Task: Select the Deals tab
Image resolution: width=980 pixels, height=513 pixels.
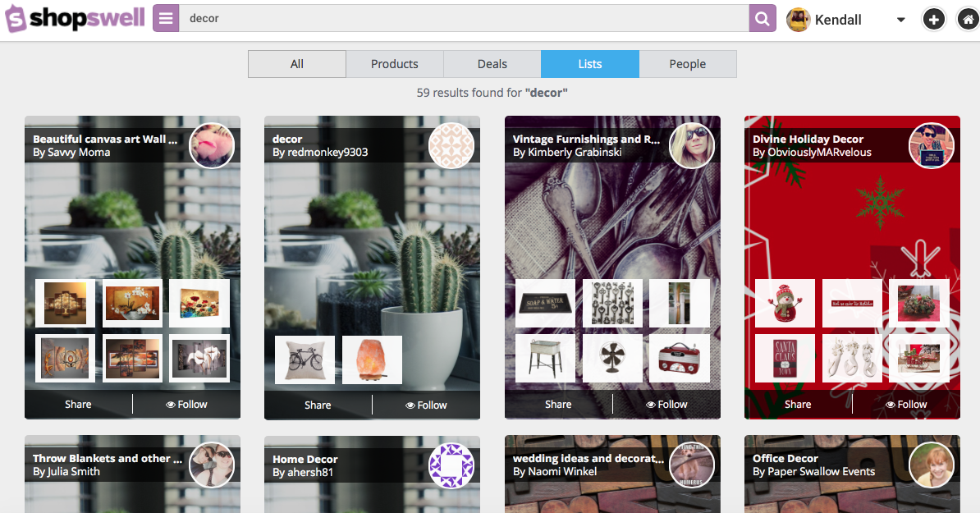Action: tap(492, 64)
